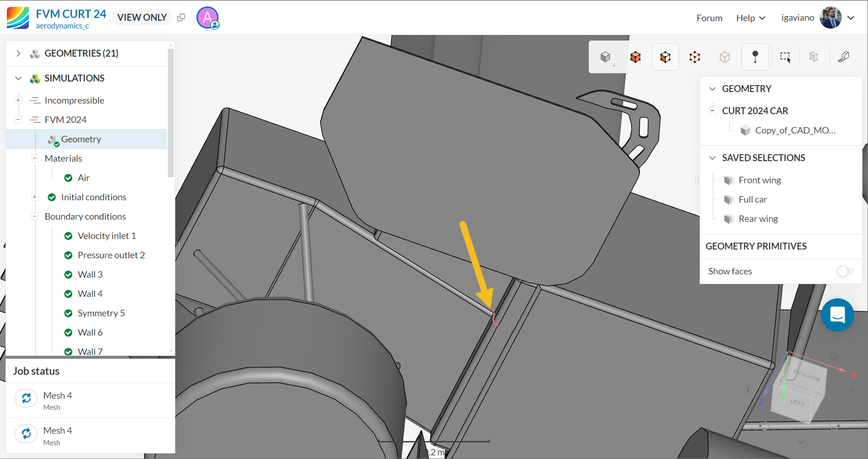The width and height of the screenshot is (868, 459).
Task: Click the aerodynamics_c subtitle text
Action: point(63,26)
